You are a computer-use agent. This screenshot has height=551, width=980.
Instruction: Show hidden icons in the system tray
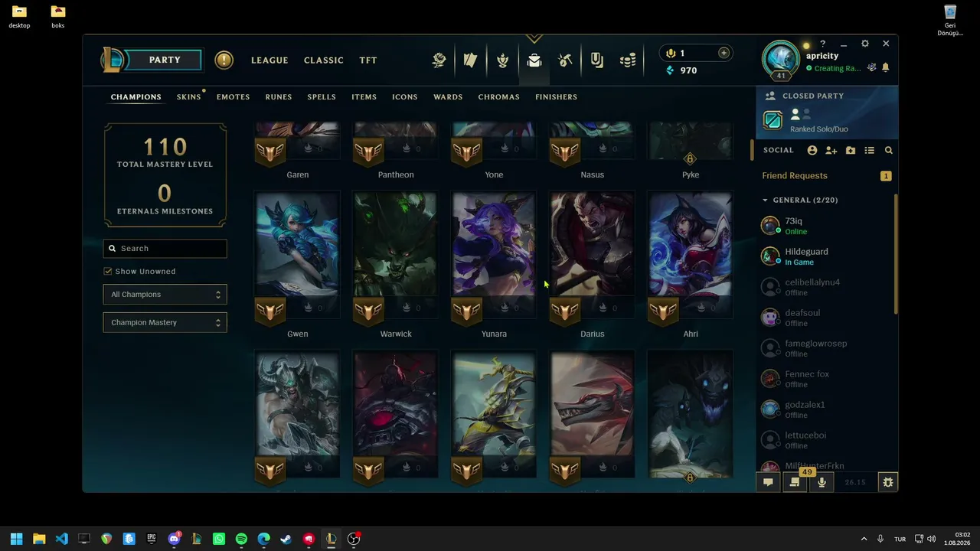coord(864,539)
